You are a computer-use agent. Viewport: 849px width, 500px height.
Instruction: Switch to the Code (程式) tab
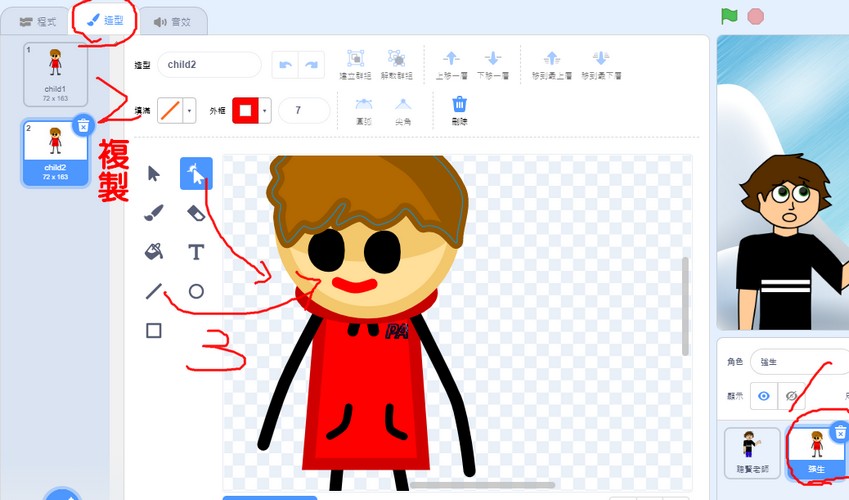point(37,22)
